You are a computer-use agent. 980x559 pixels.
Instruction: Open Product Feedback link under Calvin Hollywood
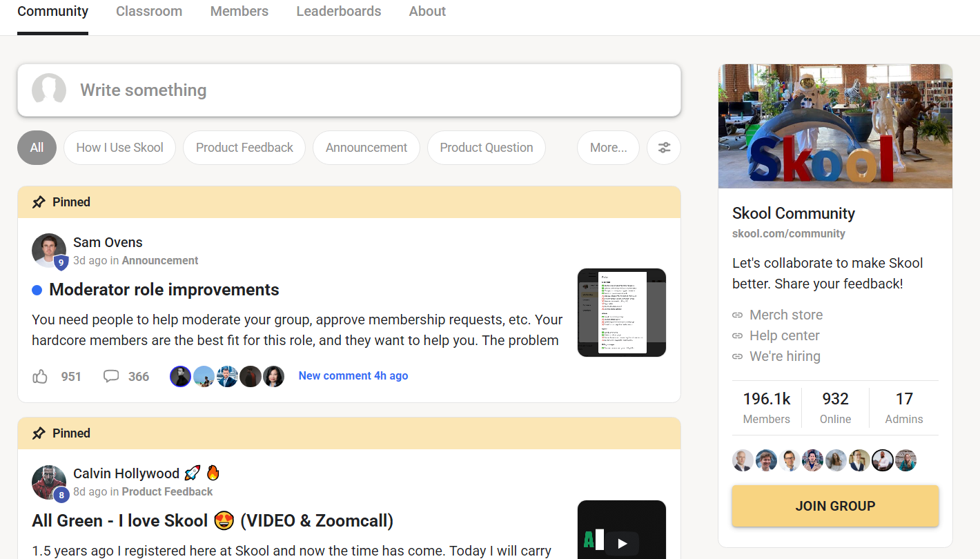tap(167, 492)
